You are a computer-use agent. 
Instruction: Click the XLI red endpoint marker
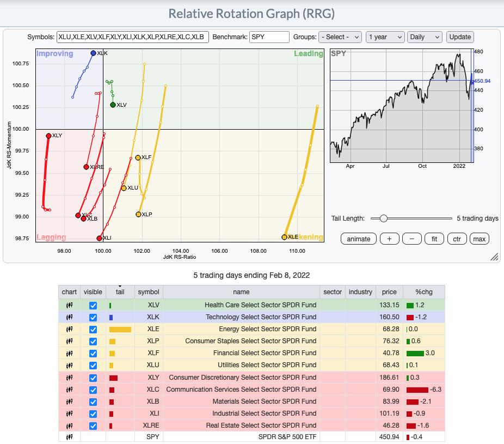(99, 238)
